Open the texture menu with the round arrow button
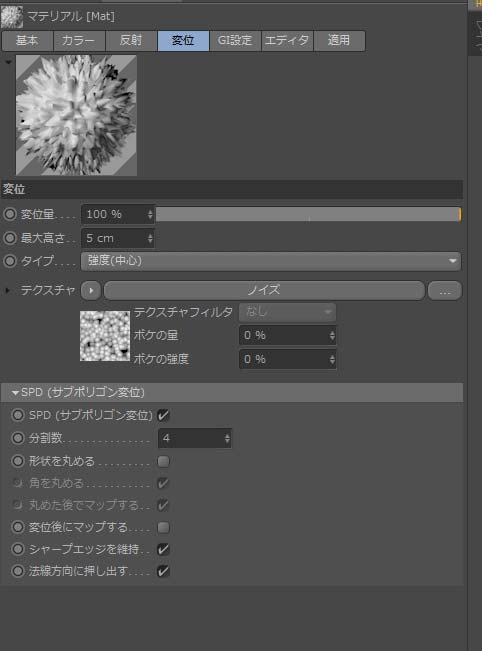Screen dimensions: 482x651 (x=91, y=291)
